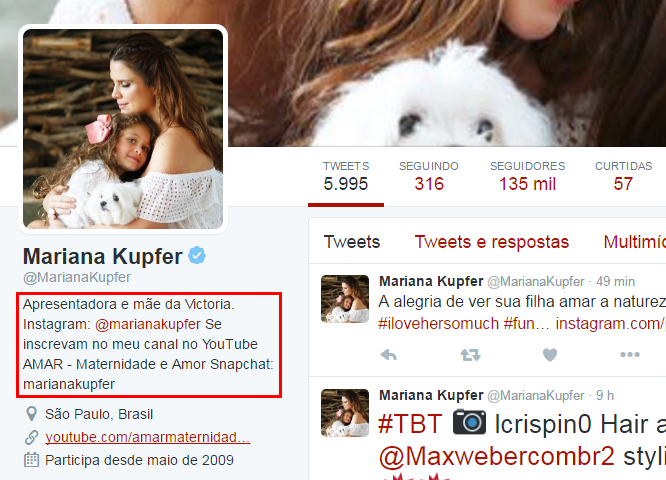Click the calendar icon by join date
The width and height of the screenshot is (666, 480).
coord(31,460)
